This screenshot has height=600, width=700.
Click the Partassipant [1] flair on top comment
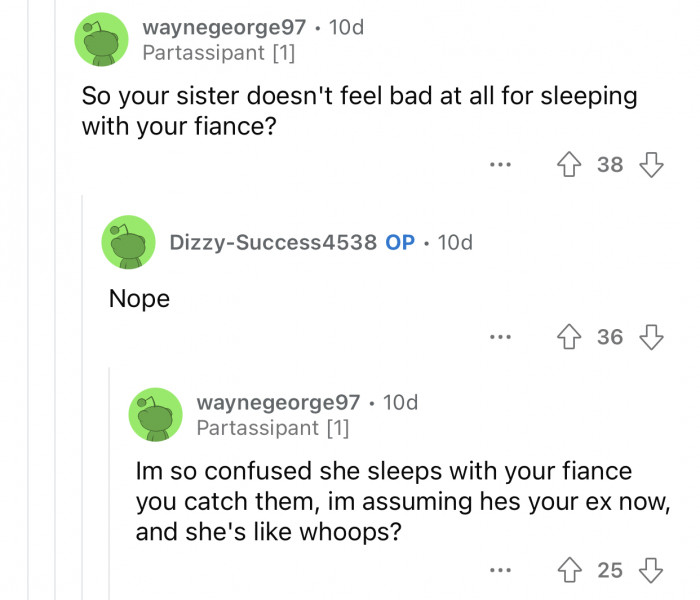pos(218,53)
